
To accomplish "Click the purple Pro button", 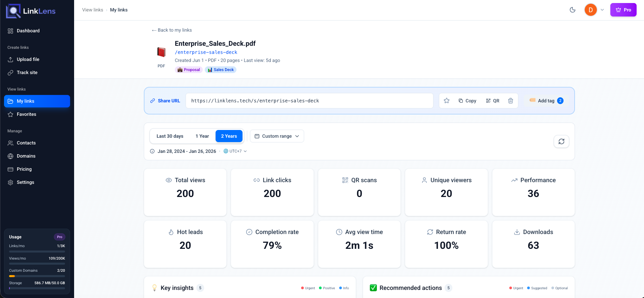I will 623,10.
